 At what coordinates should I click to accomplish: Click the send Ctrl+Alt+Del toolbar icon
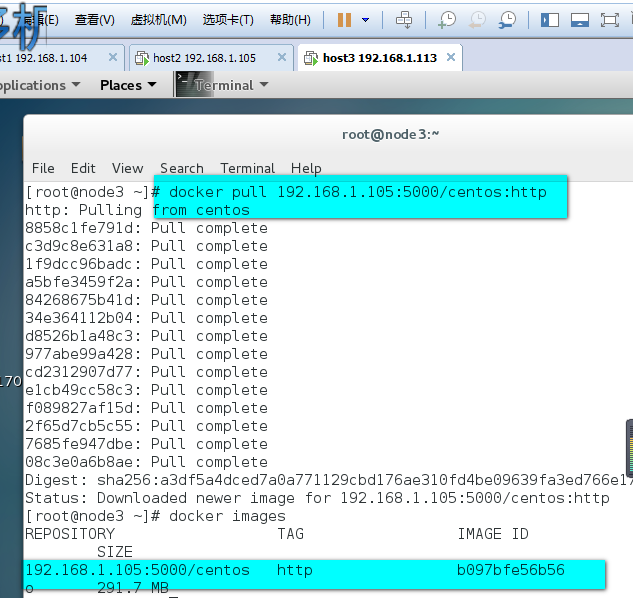[x=404, y=19]
